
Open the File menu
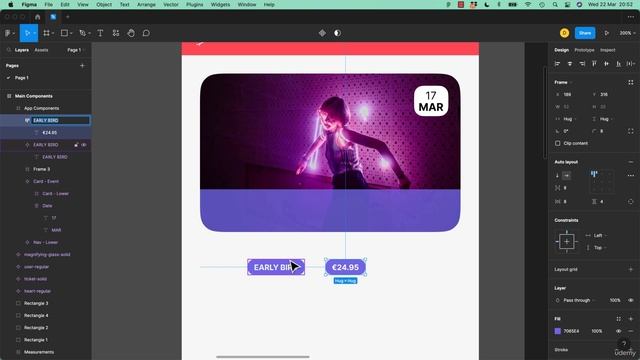pyautogui.click(x=49, y=4)
